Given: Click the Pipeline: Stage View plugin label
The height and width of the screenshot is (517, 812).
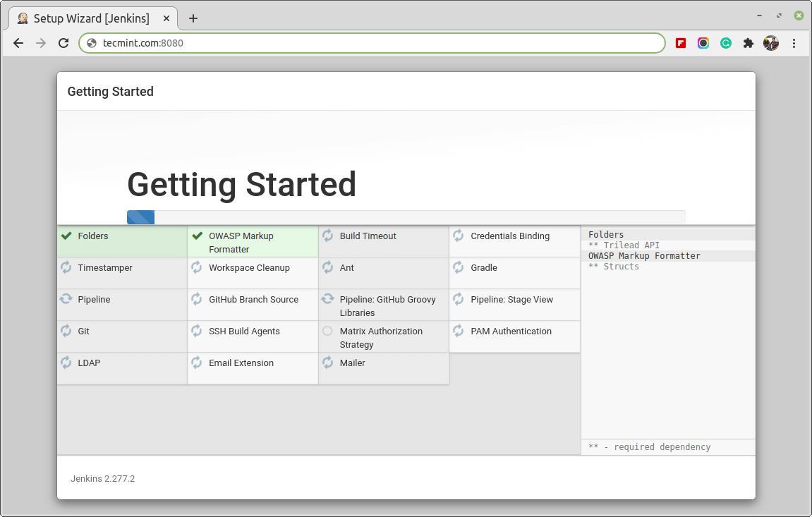Looking at the screenshot, I should [512, 299].
